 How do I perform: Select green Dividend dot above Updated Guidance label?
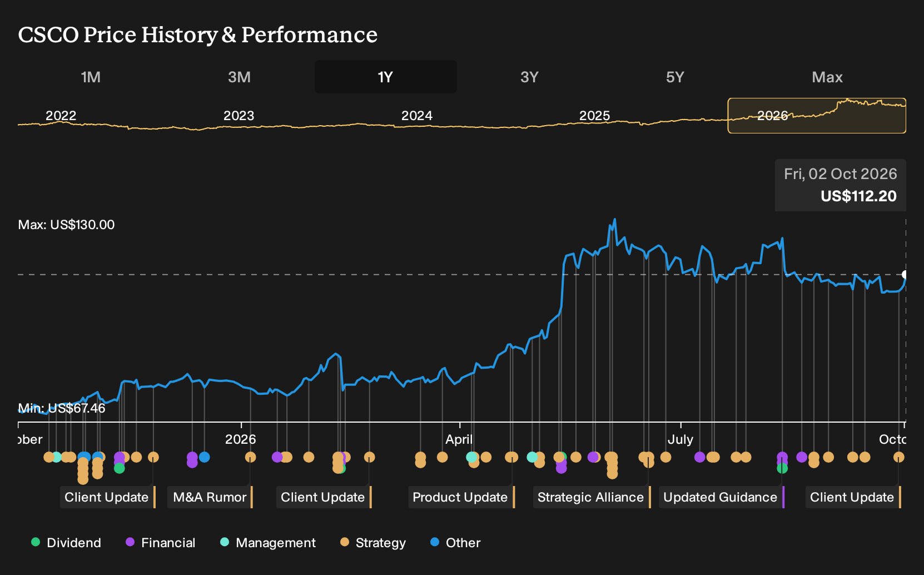(x=782, y=468)
